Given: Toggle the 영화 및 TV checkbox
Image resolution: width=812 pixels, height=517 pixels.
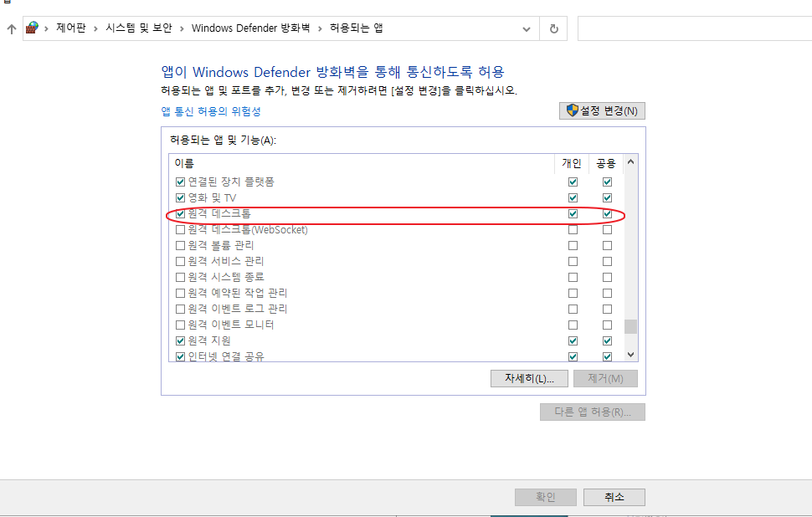Looking at the screenshot, I should (180, 197).
